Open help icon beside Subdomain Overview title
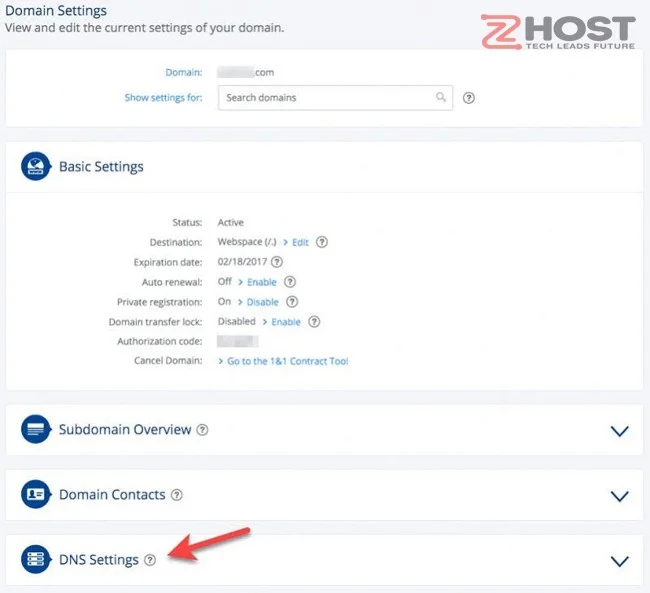650x593 pixels. (202, 430)
